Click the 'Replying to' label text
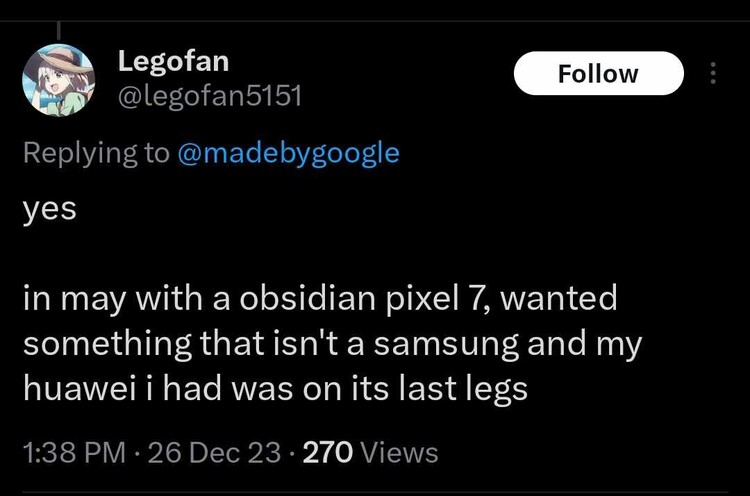Image resolution: width=750 pixels, height=496 pixels. click(x=96, y=153)
